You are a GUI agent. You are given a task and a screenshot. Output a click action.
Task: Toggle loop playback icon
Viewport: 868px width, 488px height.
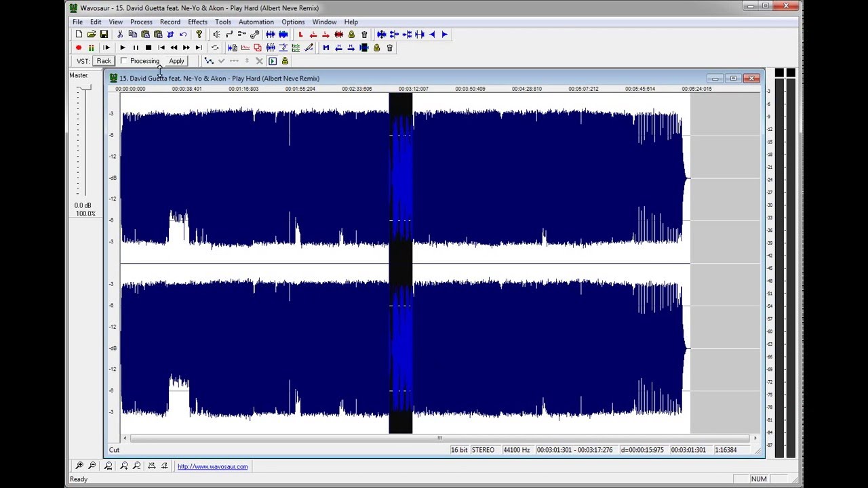pos(215,47)
